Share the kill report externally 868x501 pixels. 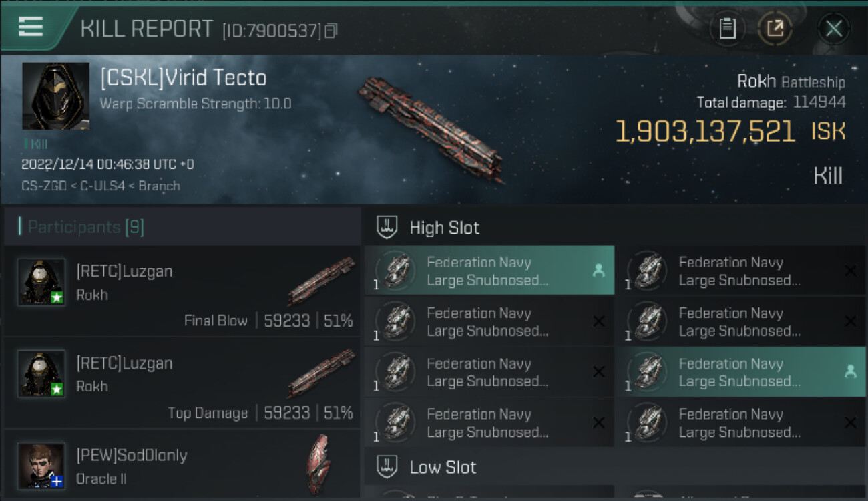775,29
